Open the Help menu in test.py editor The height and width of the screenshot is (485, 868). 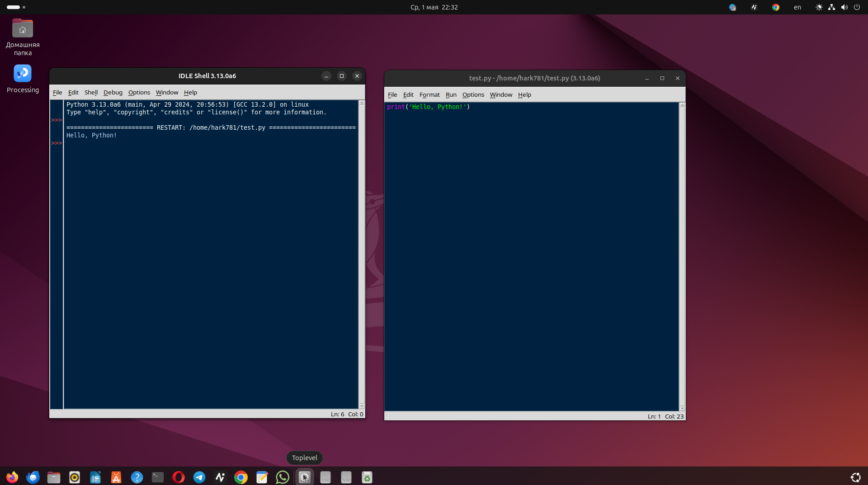(x=524, y=94)
